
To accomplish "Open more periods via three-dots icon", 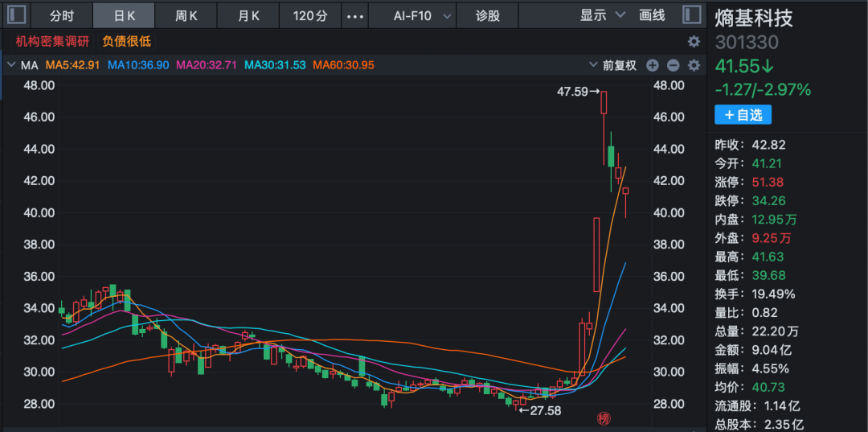I will [354, 15].
